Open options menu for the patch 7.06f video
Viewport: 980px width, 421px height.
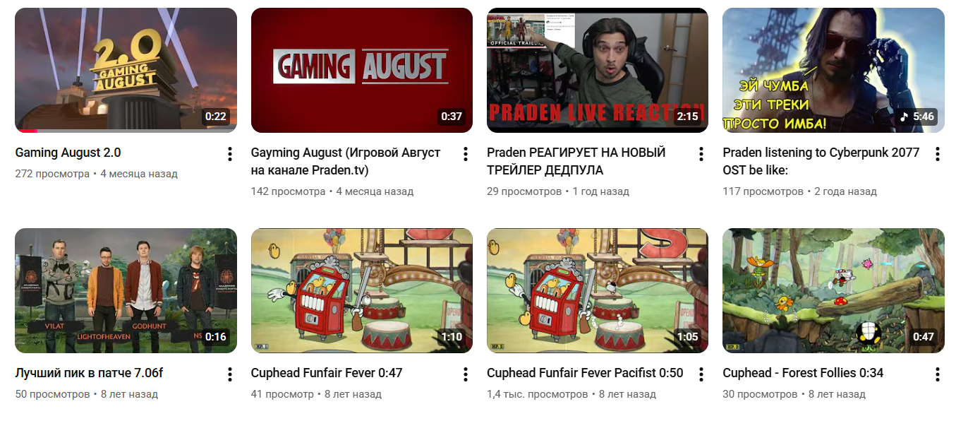point(230,374)
